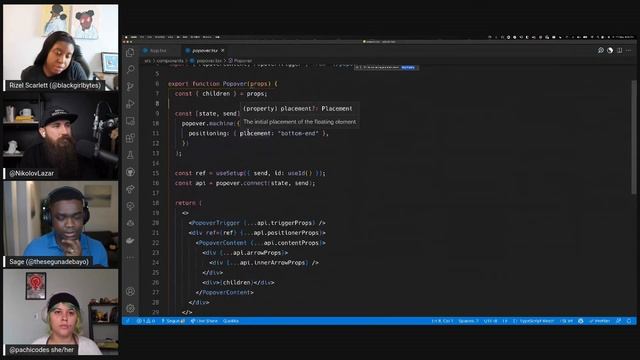
Task: Click the @NikolovLazar video thumbnail
Action: pos(61,136)
